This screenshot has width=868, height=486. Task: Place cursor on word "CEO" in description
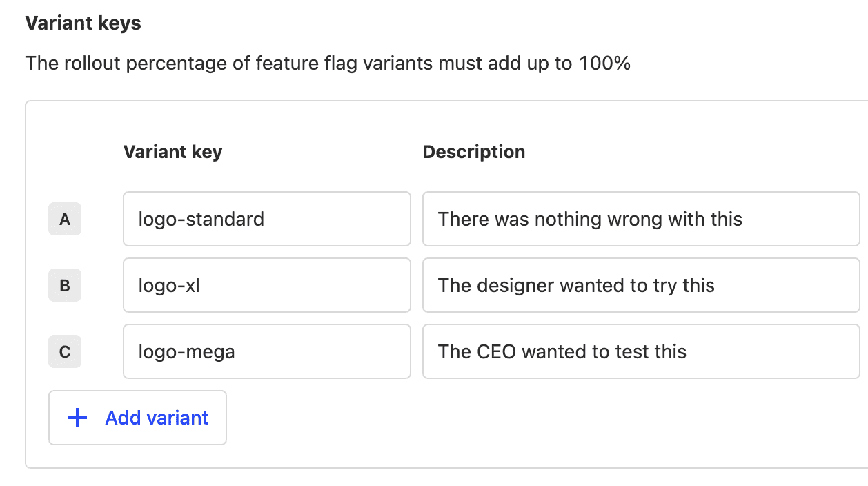496,351
